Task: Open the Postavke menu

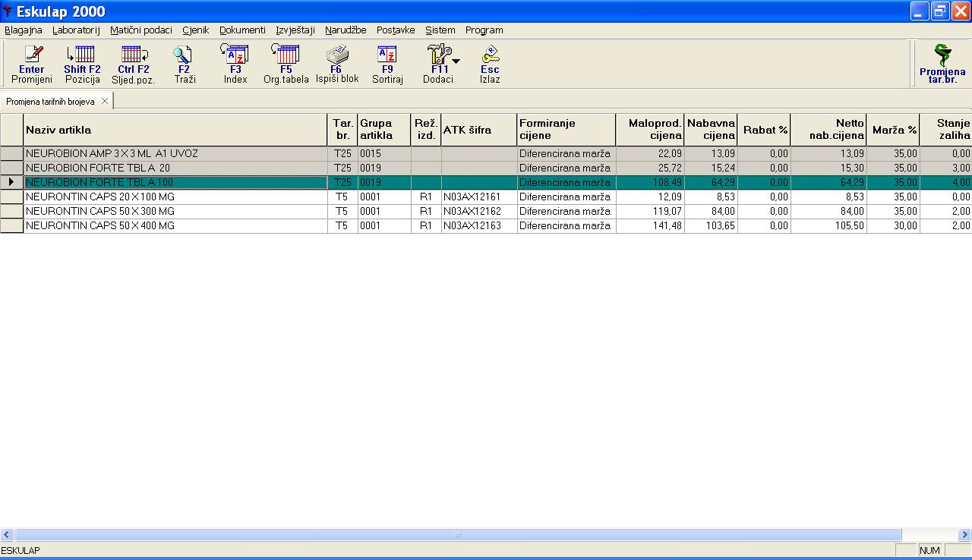Action: [396, 30]
